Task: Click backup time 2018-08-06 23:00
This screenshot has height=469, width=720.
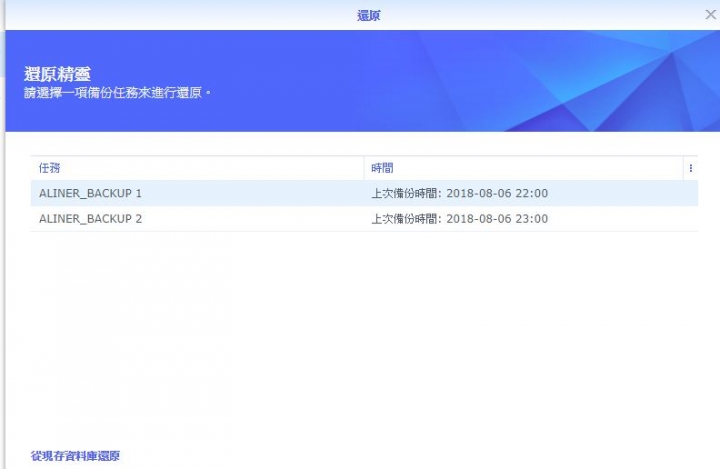Action: [459, 219]
